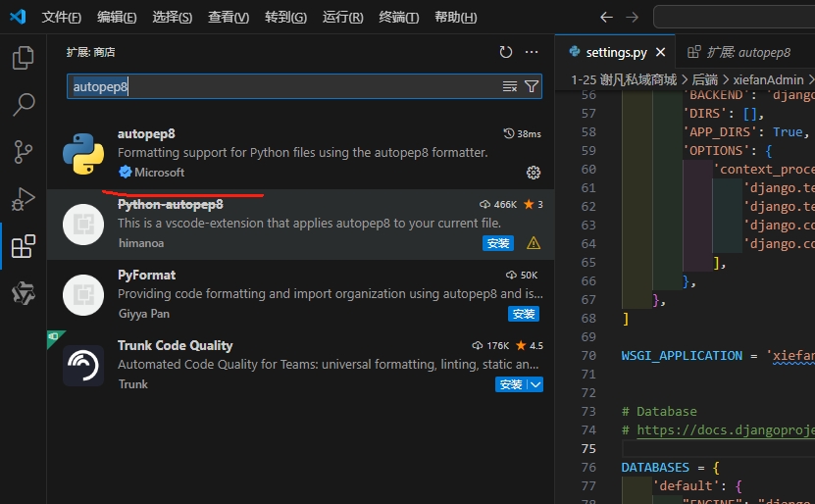
Task: Select the autopep8 extension by Microsoft
Action: (300, 154)
